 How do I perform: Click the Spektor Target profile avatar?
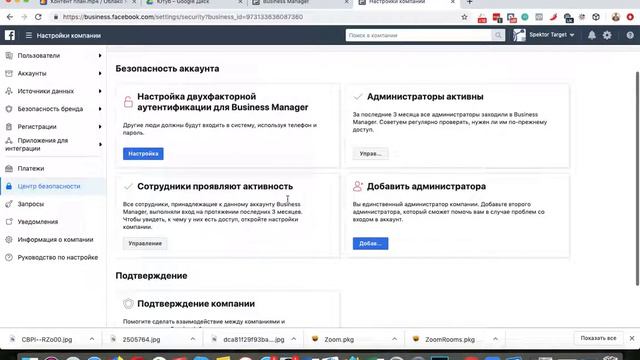(x=519, y=35)
